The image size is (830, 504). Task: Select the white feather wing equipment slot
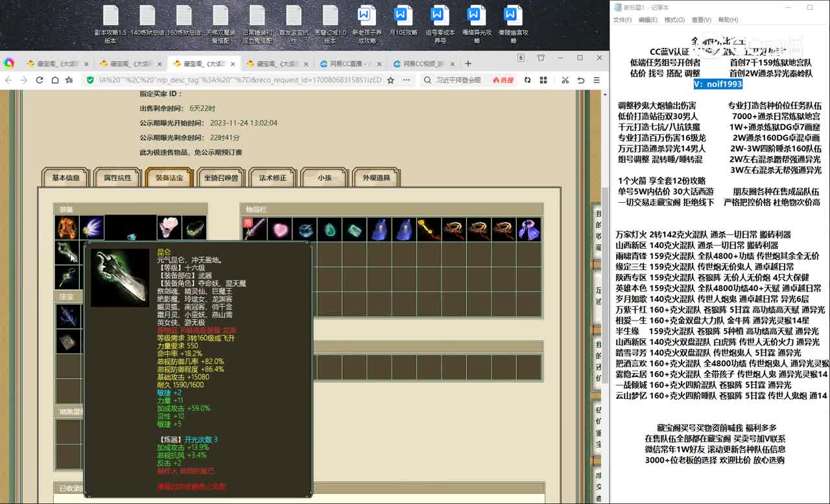click(x=92, y=228)
